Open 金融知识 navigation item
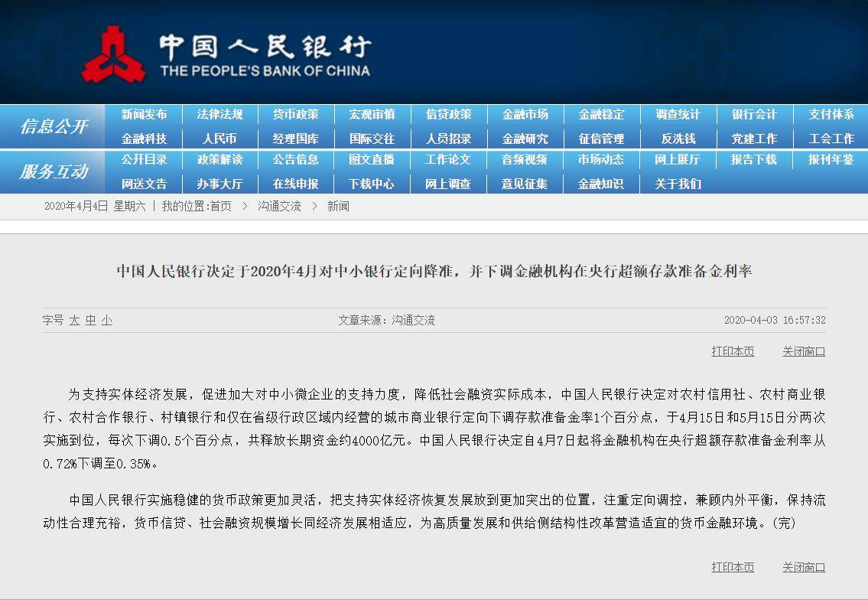Viewport: 868px width, 600px height. (x=600, y=184)
